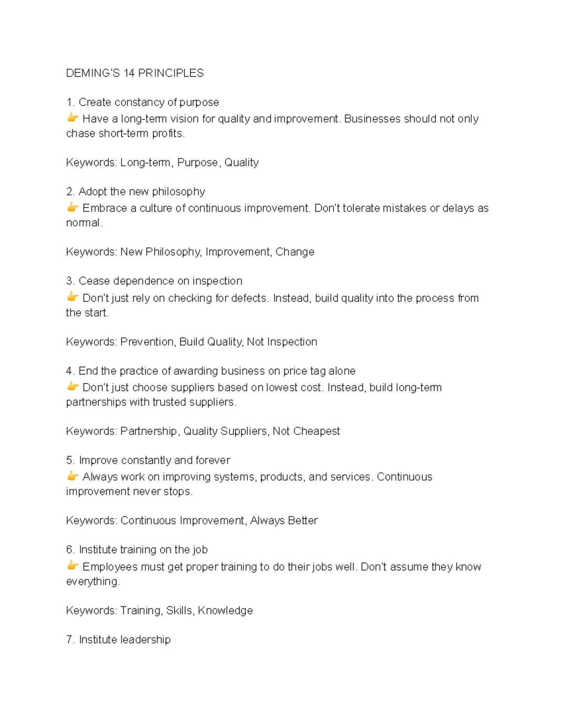The image size is (563, 728).
Task: Click the hand emoji before 'Always work on'
Action: click(72, 476)
